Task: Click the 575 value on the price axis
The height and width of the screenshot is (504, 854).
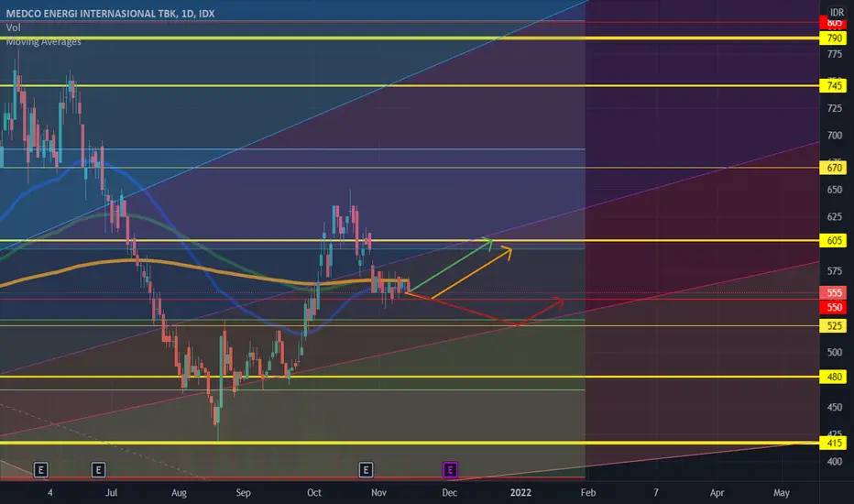Action: click(835, 271)
